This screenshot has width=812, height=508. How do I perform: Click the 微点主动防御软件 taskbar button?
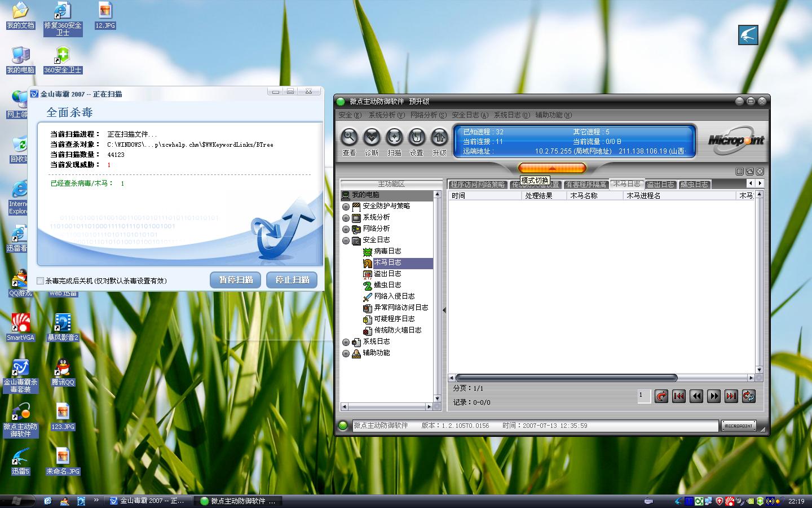[x=239, y=501]
